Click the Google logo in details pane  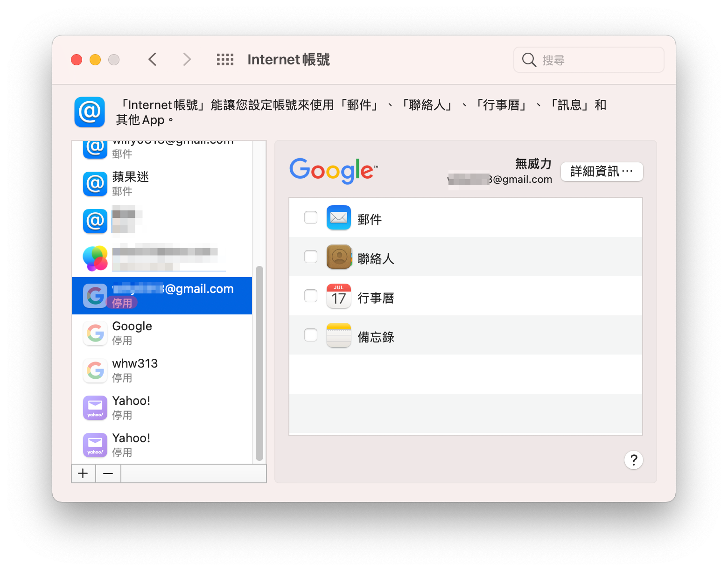click(x=334, y=170)
